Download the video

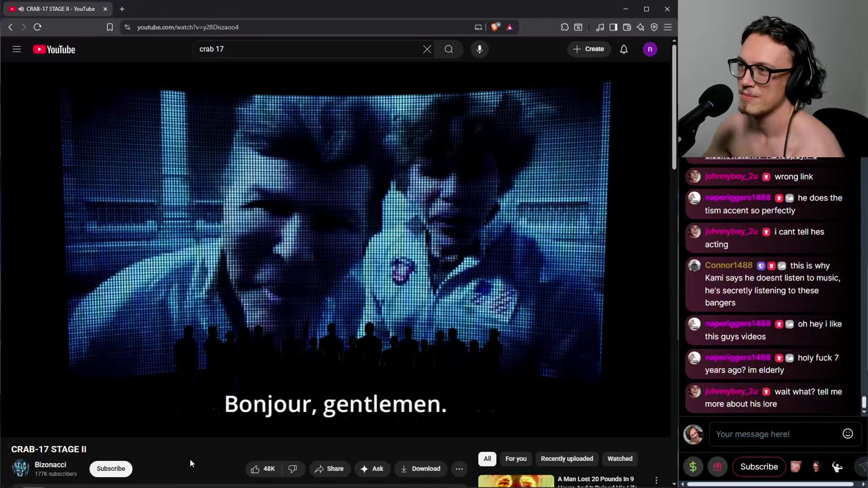(420, 468)
